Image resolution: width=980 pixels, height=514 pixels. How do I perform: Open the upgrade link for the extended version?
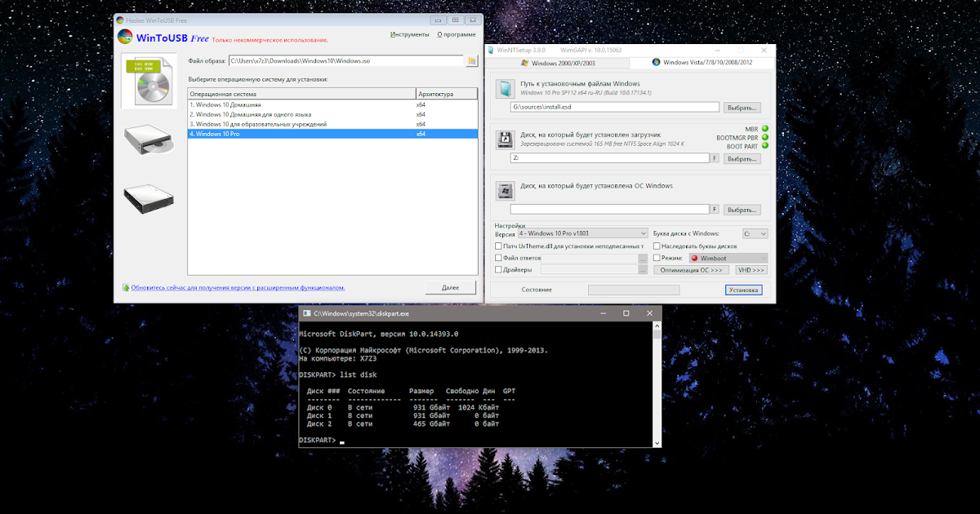tap(238, 287)
